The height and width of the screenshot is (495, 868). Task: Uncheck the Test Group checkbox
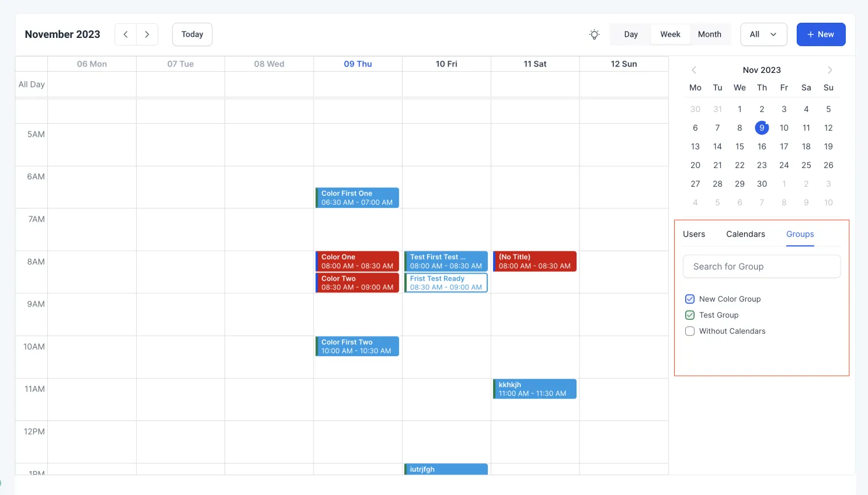click(690, 315)
